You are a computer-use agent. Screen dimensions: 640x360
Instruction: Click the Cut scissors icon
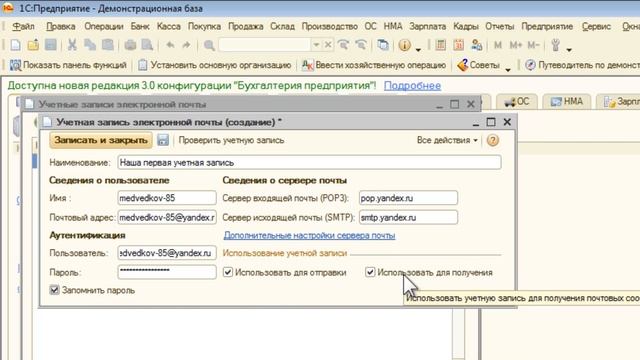[72, 45]
